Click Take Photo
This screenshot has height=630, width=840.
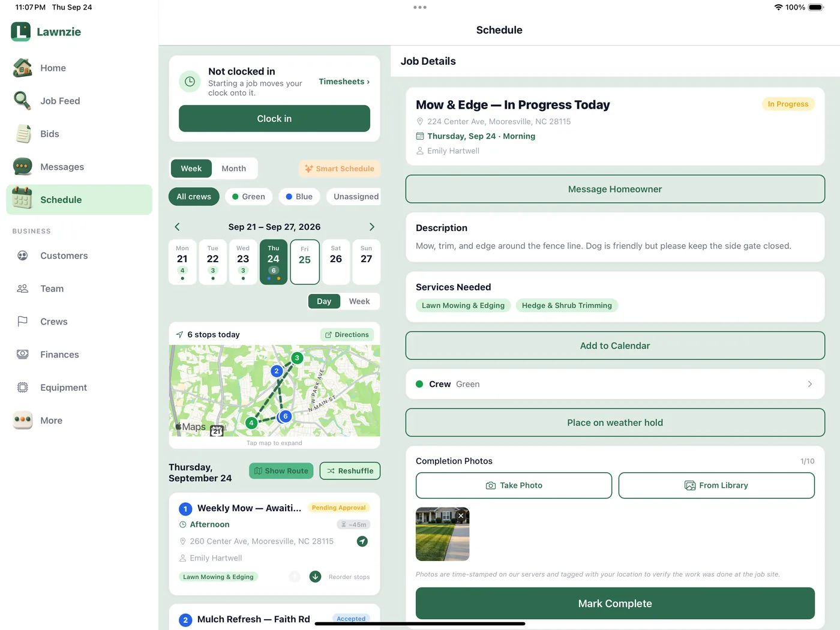[514, 485]
